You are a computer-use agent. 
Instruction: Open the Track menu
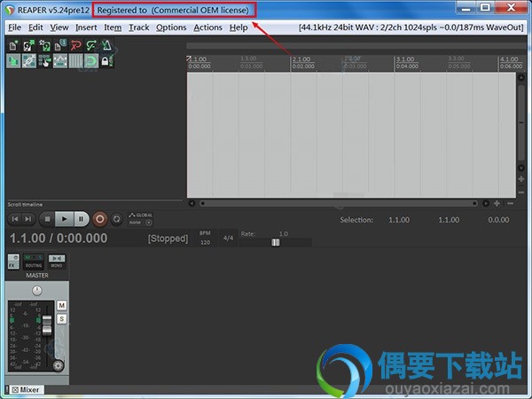pyautogui.click(x=139, y=27)
